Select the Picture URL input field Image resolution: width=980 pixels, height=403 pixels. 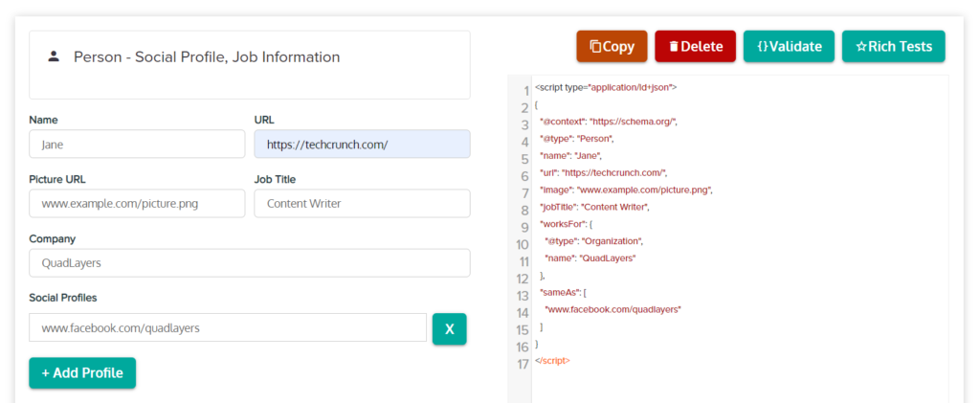[x=137, y=204]
